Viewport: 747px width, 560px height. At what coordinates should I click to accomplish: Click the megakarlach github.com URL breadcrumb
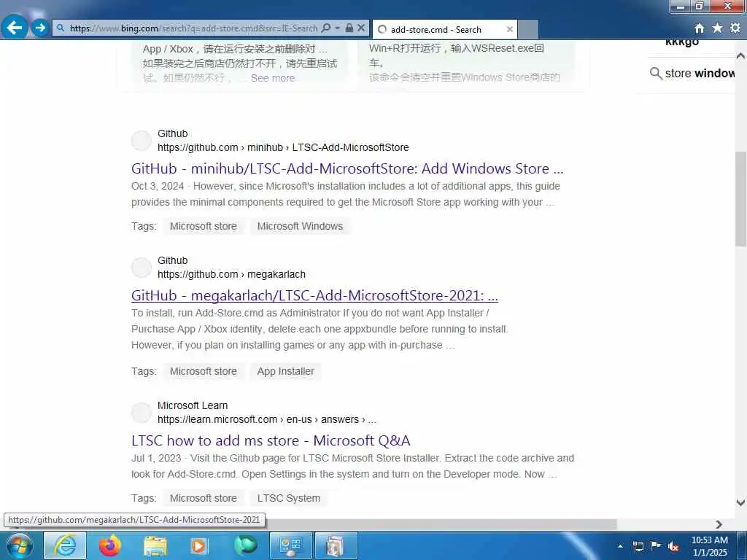[x=231, y=274]
